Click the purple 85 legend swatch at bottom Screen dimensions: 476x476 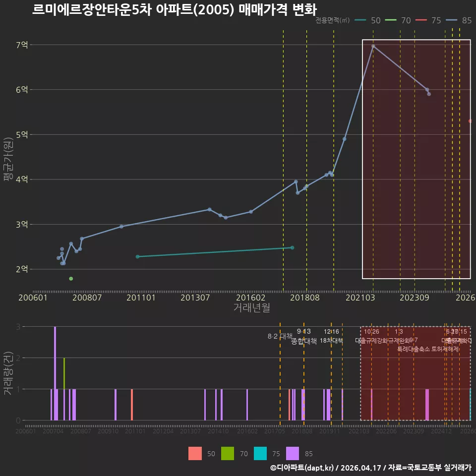293,454
